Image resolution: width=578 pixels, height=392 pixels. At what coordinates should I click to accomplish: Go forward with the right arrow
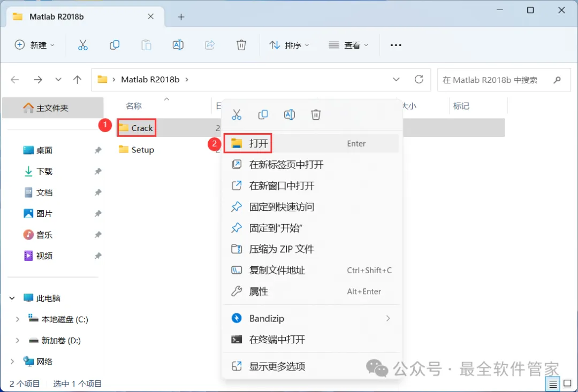tap(38, 80)
